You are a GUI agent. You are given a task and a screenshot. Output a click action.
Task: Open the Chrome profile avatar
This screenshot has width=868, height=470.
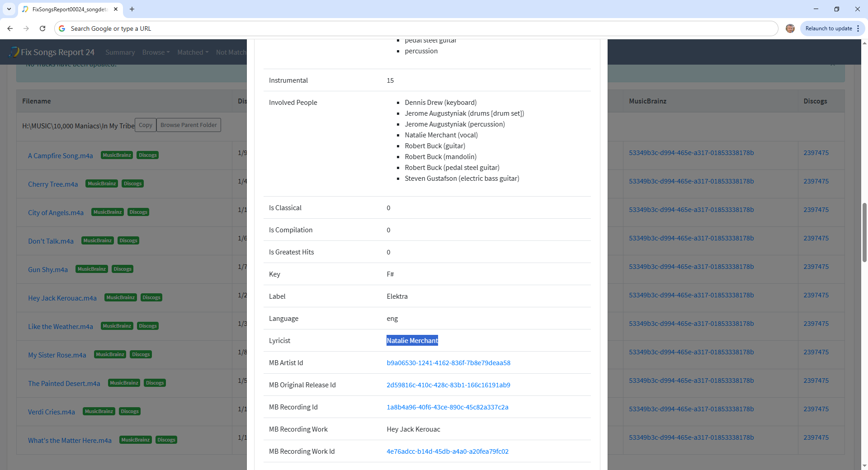coord(790,28)
